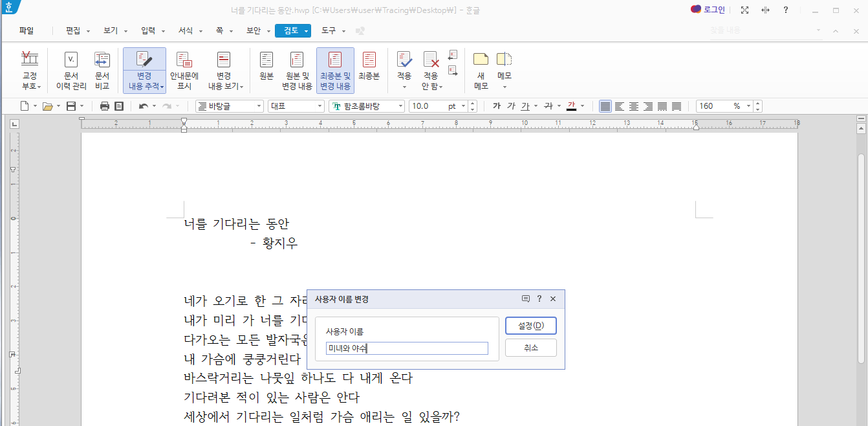Launch 문서 비교 document compare
The image size is (868, 426).
pos(102,71)
